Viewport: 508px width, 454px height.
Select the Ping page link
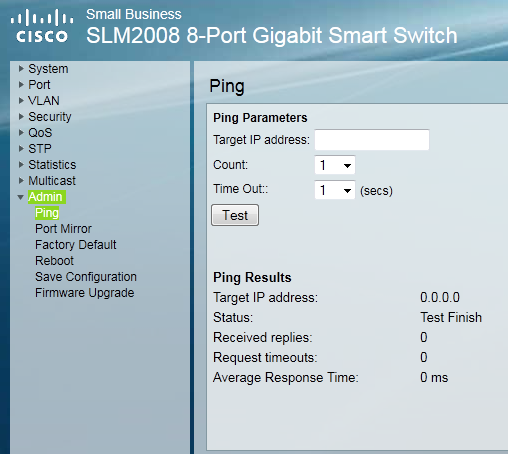coord(47,213)
